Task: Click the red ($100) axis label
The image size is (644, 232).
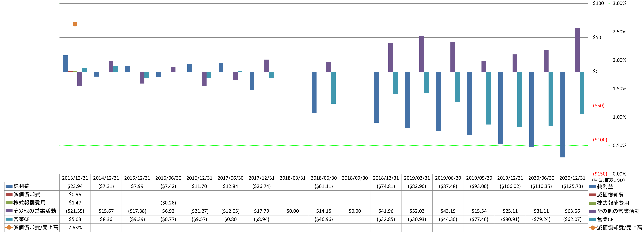Action: pyautogui.click(x=600, y=140)
